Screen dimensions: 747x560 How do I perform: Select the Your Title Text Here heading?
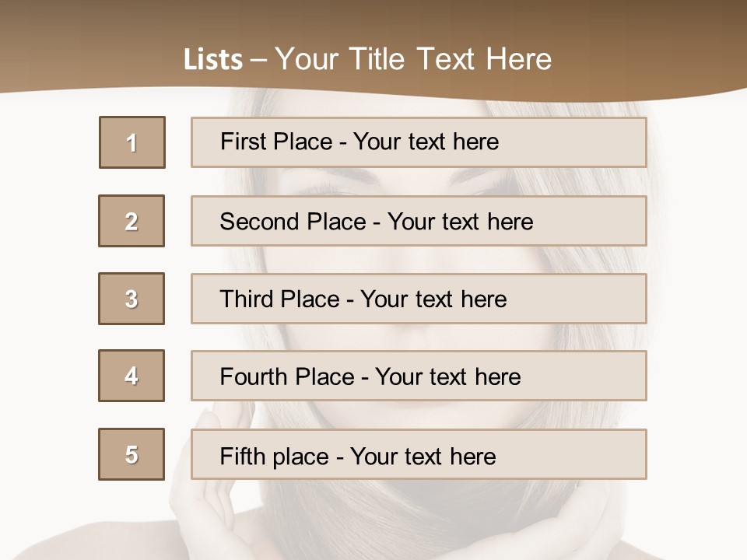coord(413,59)
